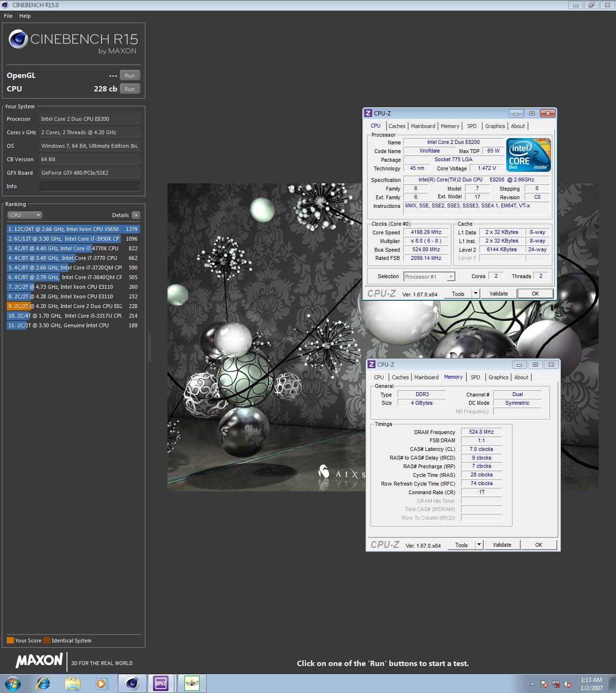Screen dimensions: 616x693
Task: Run the CPU benchmark
Action: (130, 89)
